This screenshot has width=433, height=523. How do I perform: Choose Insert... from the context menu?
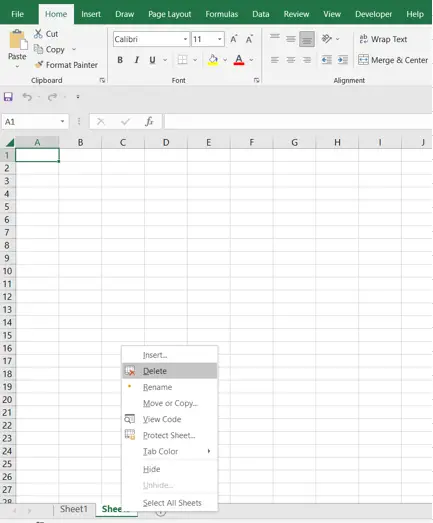(x=170, y=355)
